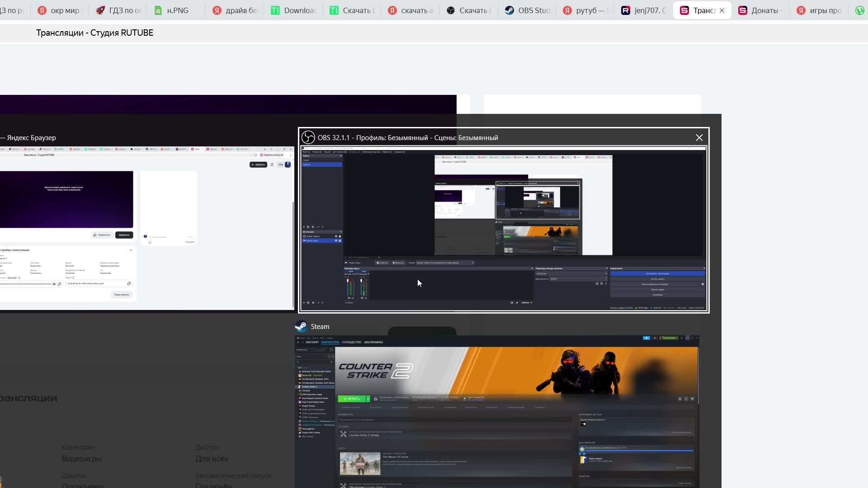Open the 'окр мир' Yandex tab
The width and height of the screenshot is (868, 488).
[59, 10]
